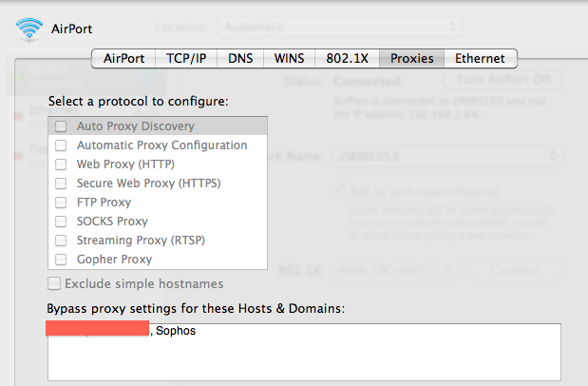Check Exclude simple hostnames
The width and height of the screenshot is (588, 386).
click(54, 283)
